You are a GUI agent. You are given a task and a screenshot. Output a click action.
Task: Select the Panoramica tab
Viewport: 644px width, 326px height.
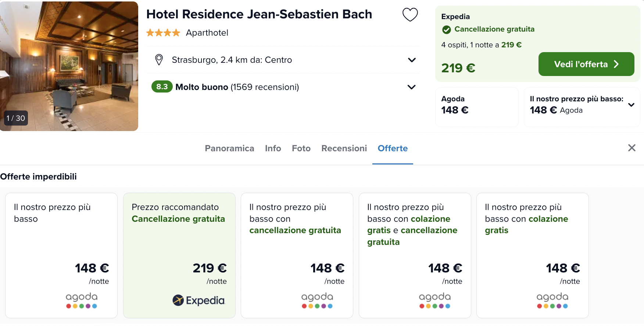[x=229, y=148]
